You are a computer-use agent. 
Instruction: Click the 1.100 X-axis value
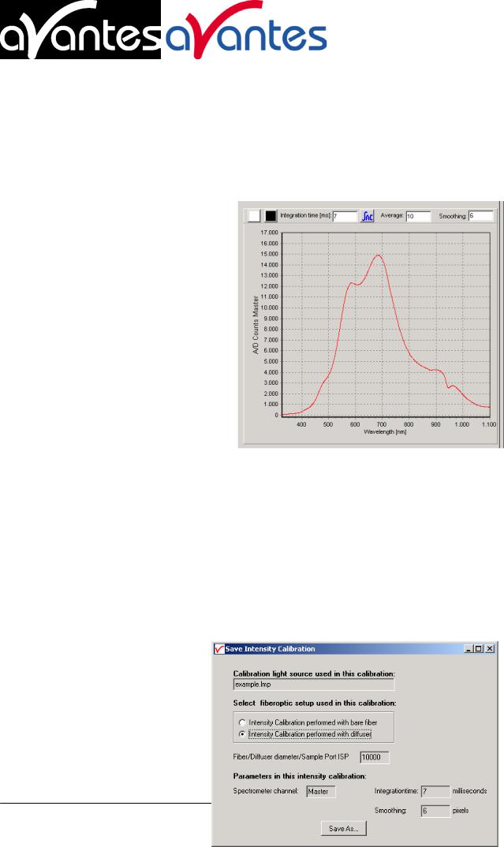pyautogui.click(x=489, y=424)
